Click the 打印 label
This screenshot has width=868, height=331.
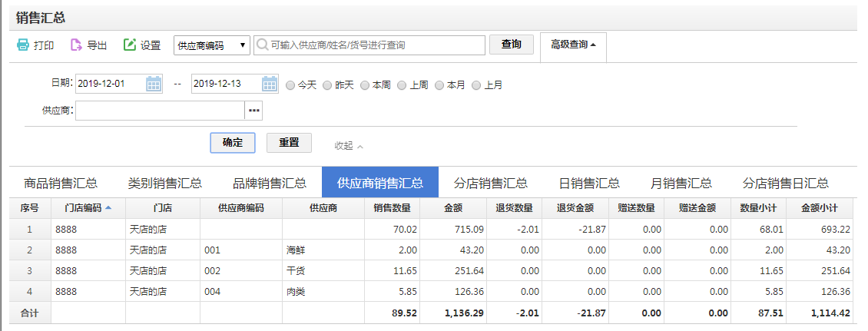[44, 45]
